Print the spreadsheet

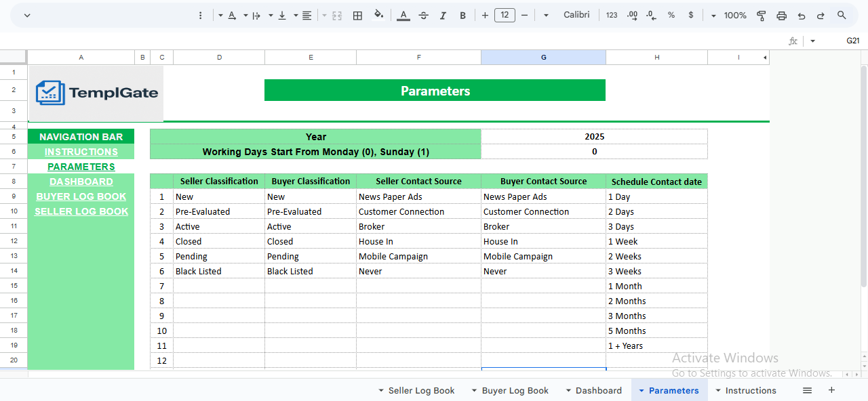[782, 15]
